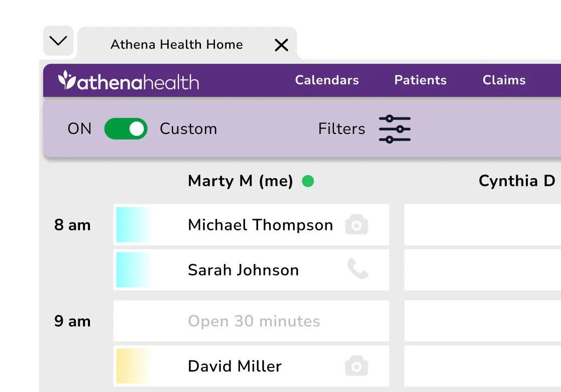Open the Filters sliders icon
This screenshot has width=561, height=392.
click(x=394, y=129)
